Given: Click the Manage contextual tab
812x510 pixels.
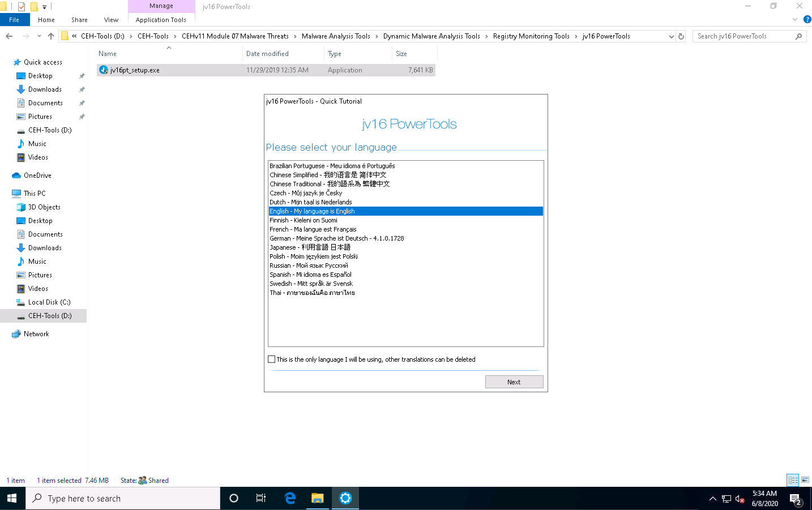Looking at the screenshot, I should coord(161,6).
